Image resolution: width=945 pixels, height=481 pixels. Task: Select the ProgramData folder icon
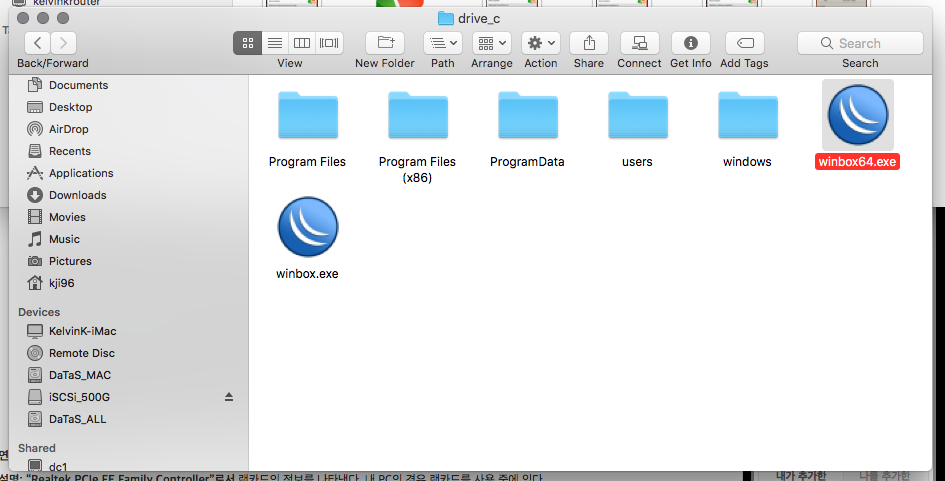coord(528,115)
